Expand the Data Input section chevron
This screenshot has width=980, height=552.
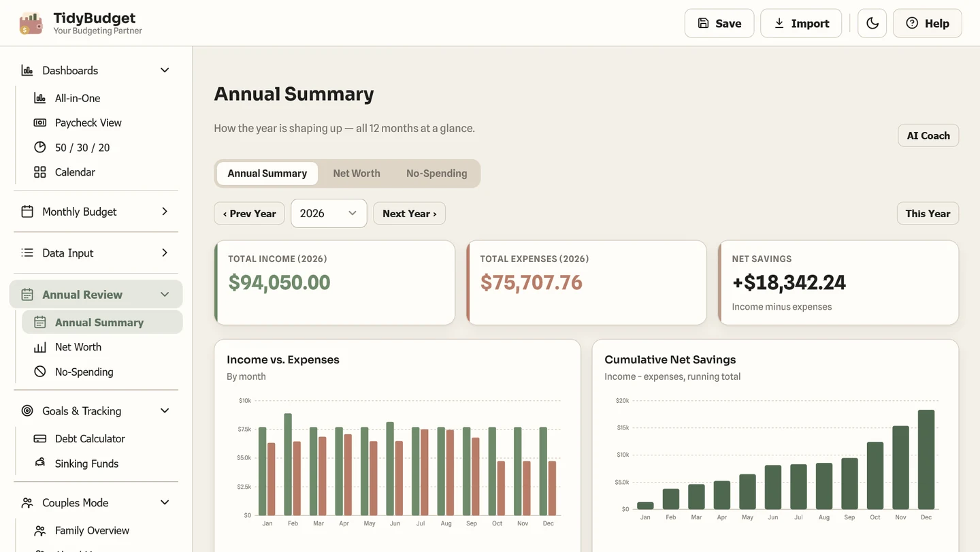pyautogui.click(x=165, y=253)
